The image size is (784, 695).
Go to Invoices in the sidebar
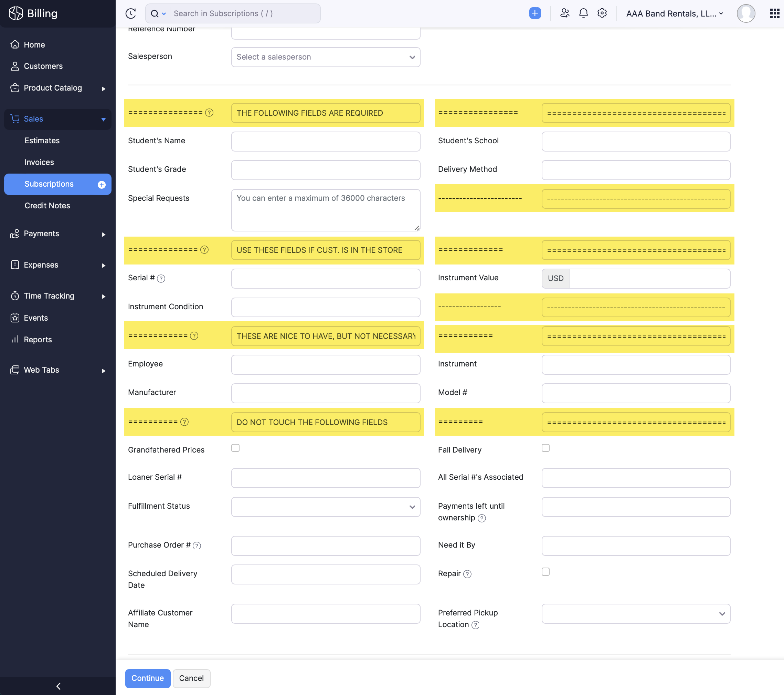click(39, 162)
